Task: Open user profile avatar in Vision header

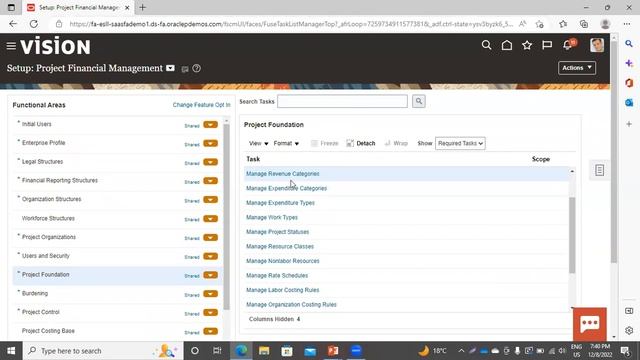Action: [597, 45]
